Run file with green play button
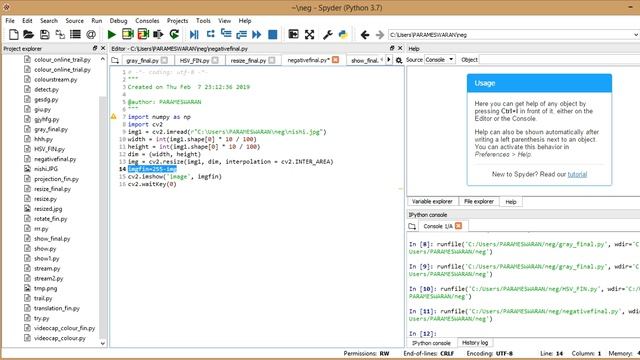This screenshot has width=640, height=360. pos(111,35)
